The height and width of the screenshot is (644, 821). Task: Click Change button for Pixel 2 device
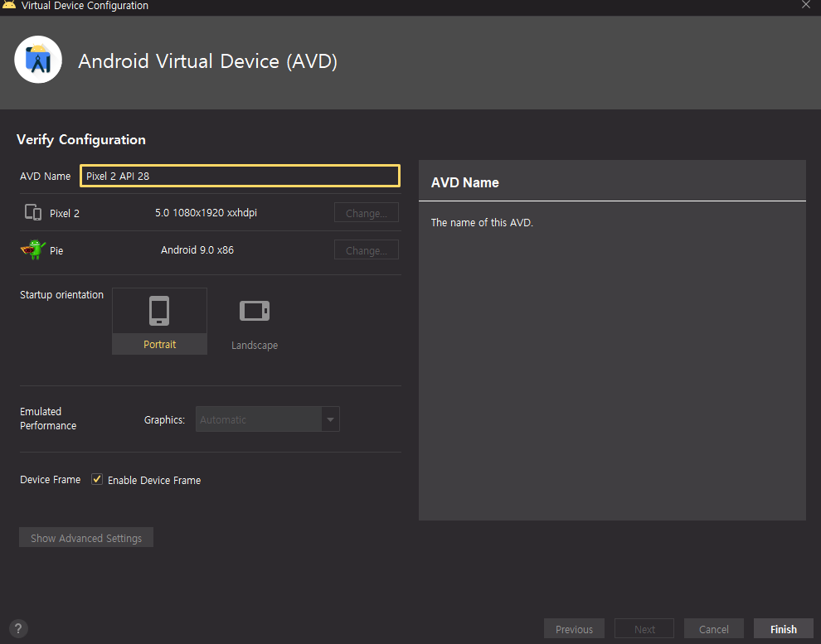[367, 213]
